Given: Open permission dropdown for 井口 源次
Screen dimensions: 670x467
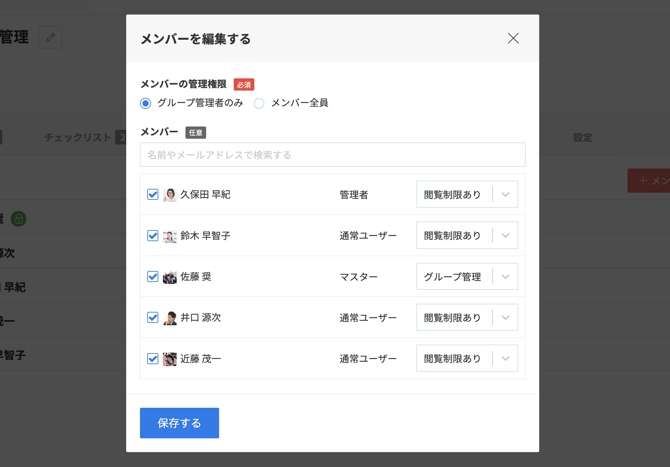Looking at the screenshot, I should (467, 317).
